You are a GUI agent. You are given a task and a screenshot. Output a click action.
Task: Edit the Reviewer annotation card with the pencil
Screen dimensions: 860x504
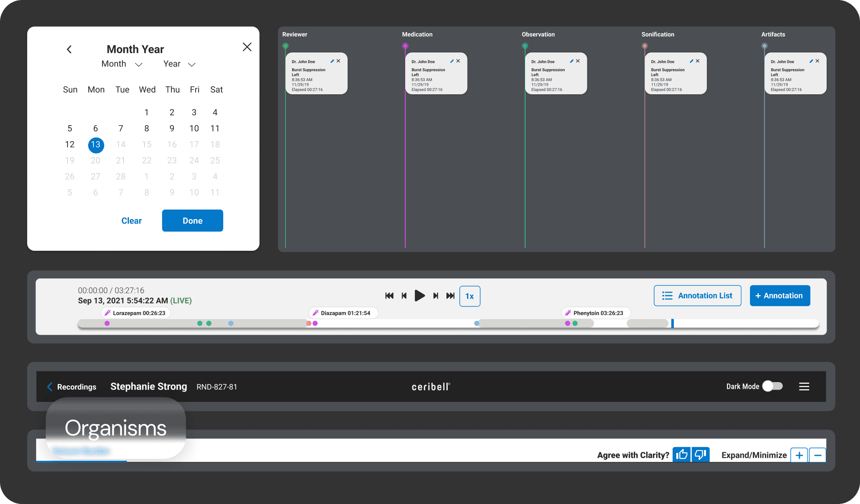332,61
